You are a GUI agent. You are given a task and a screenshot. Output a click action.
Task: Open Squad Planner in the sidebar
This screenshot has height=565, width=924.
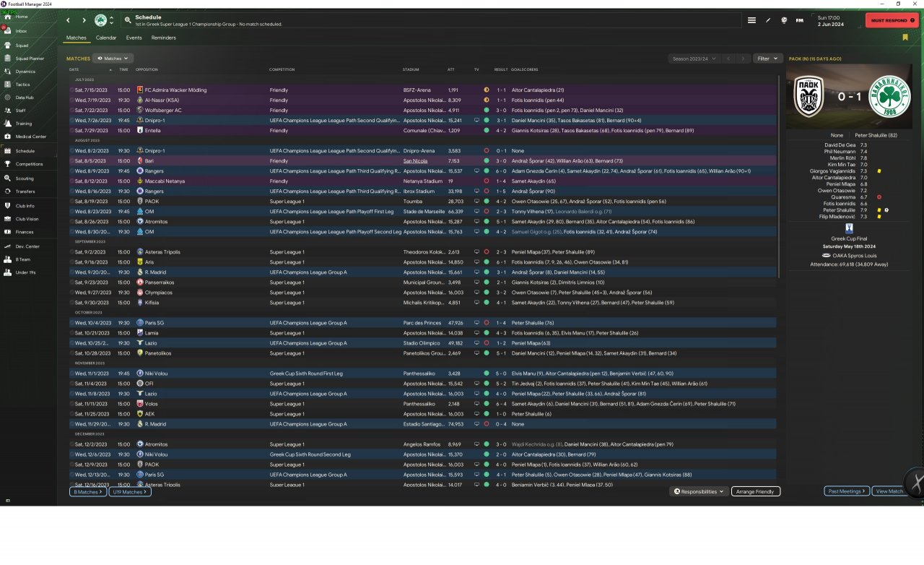(29, 59)
